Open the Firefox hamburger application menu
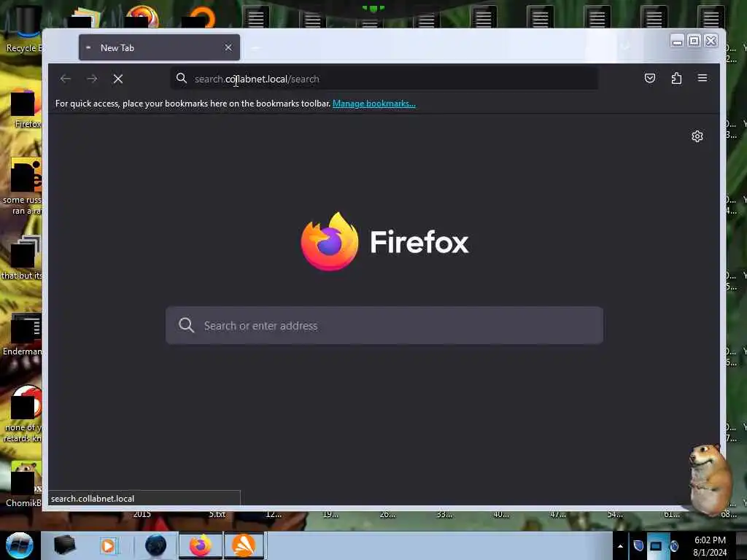 point(703,77)
